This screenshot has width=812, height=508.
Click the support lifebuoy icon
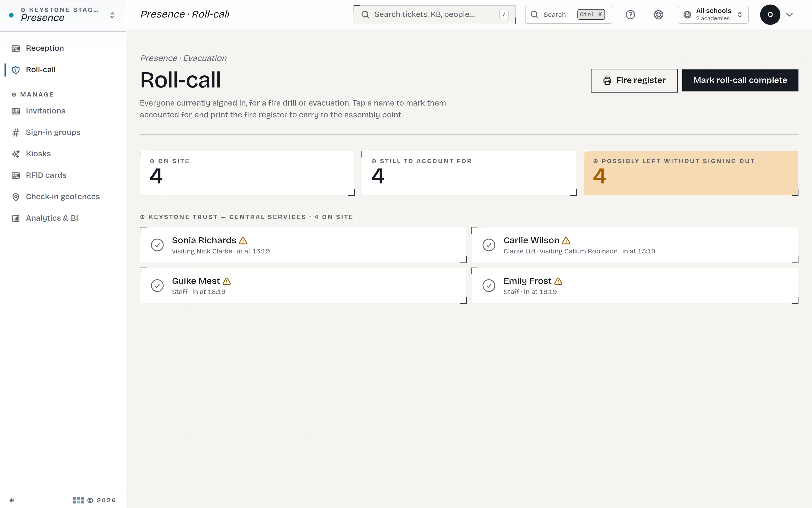[658, 15]
